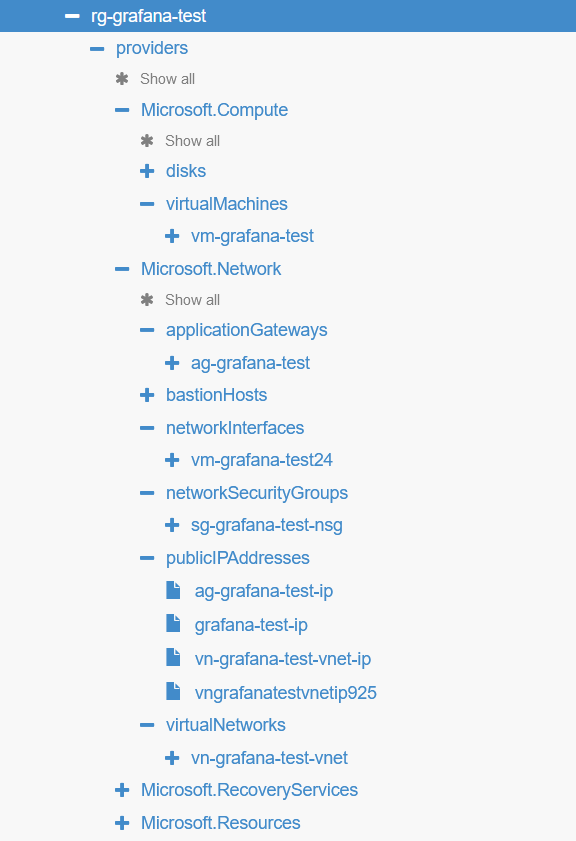Select the file icon for vn-grafana-test-vnet-ip
Screen dimensions: 576x841
pos(173,656)
